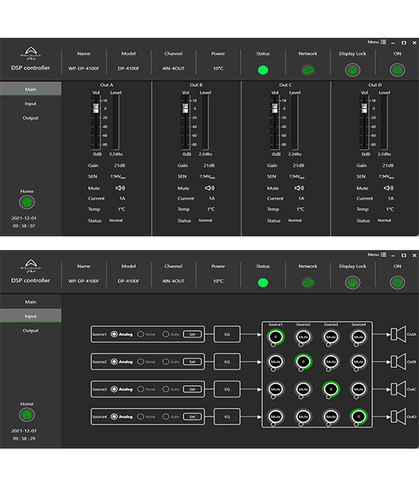Open the Menu dropdown in top window title bar

coord(377,42)
